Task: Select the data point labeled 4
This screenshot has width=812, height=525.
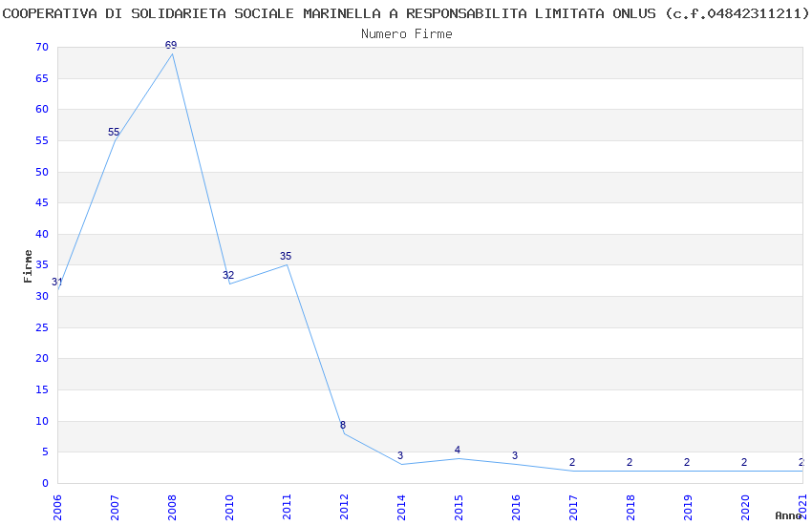Action: (x=458, y=450)
